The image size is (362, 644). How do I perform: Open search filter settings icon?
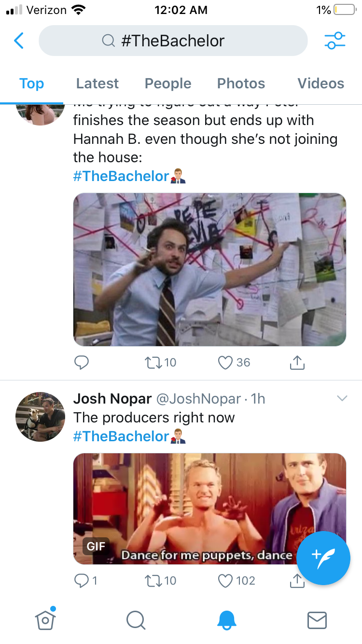point(335,41)
